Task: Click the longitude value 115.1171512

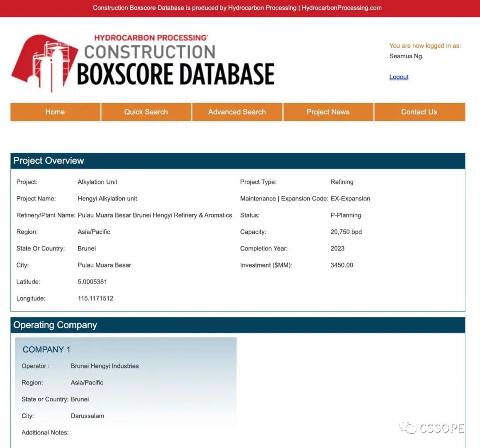Action: point(96,299)
